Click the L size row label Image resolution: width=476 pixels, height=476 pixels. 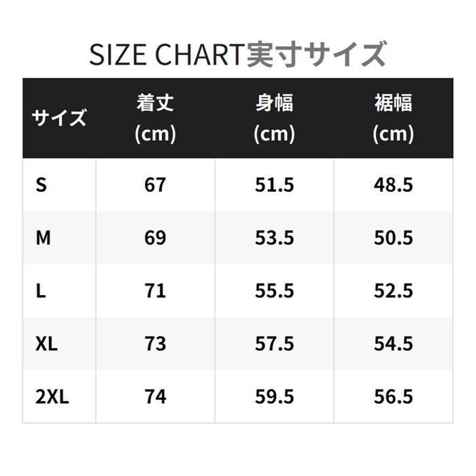41,290
